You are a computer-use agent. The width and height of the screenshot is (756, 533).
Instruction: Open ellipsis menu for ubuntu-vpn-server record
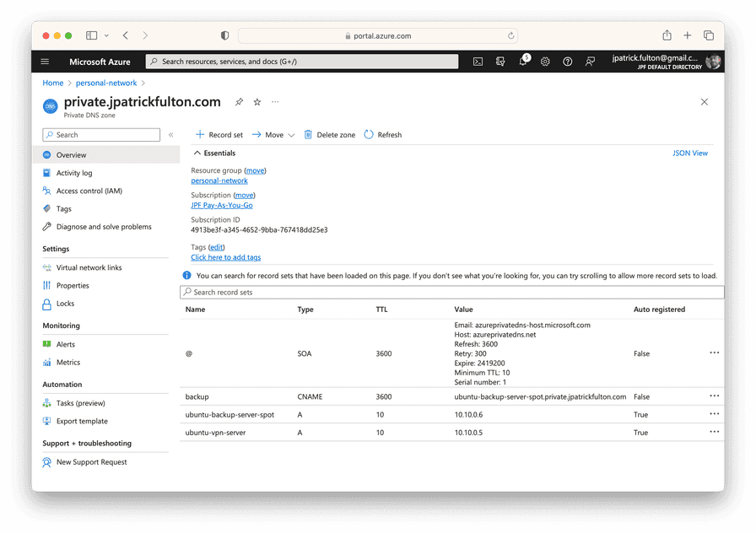tap(714, 431)
